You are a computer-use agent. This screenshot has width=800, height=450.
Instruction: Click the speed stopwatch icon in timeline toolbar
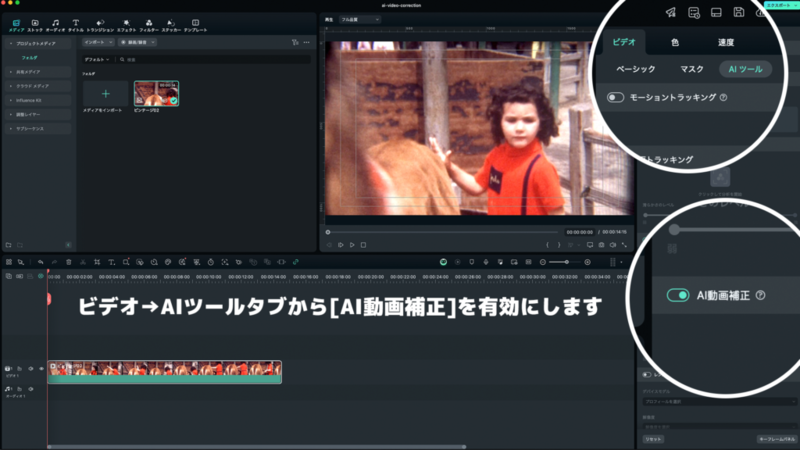(211, 262)
